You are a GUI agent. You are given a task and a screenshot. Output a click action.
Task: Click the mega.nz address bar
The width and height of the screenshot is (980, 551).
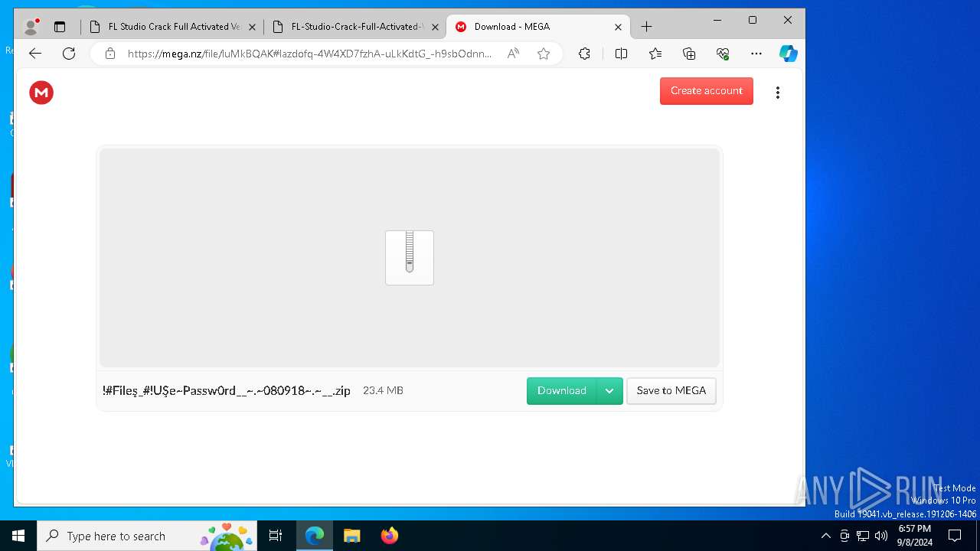tap(309, 54)
